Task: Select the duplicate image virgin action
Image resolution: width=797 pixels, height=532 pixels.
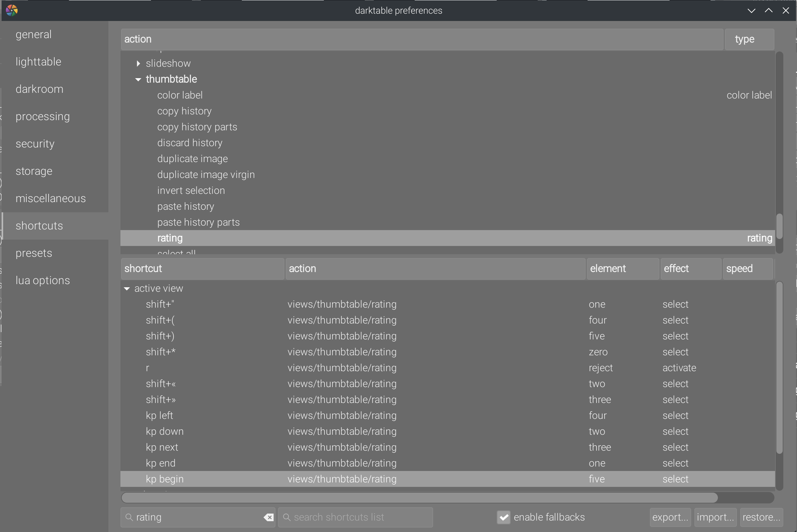Action: 447,175
